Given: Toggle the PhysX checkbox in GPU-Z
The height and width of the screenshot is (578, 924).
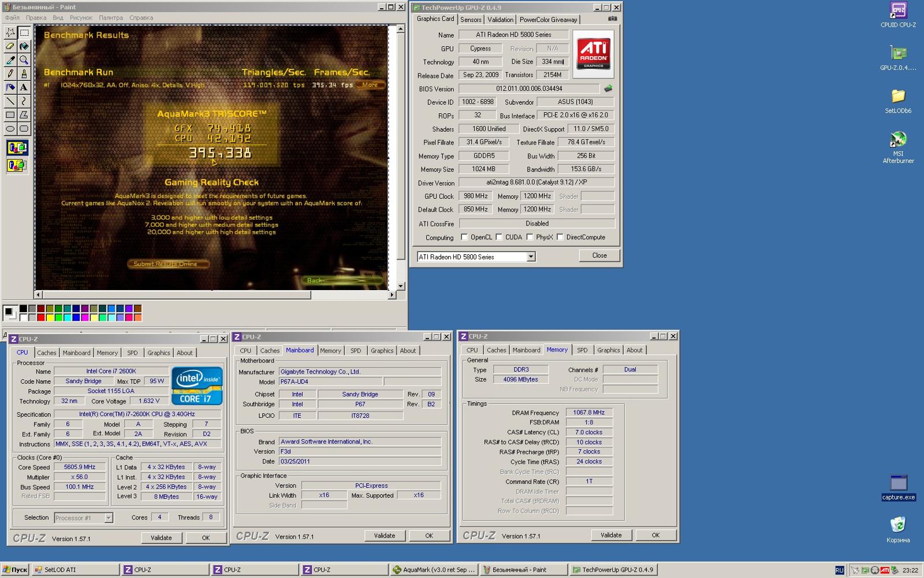Looking at the screenshot, I should [x=530, y=237].
